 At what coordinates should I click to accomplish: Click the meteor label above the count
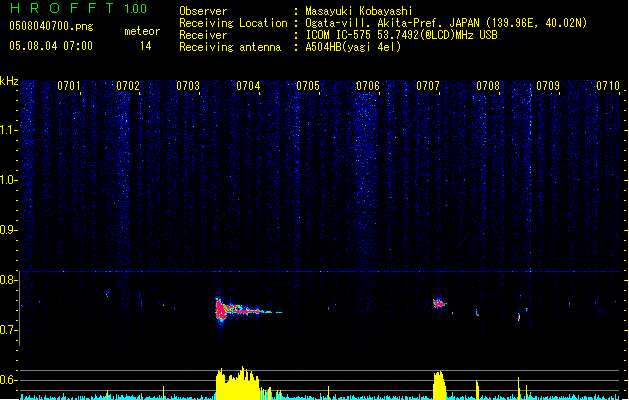(142, 31)
